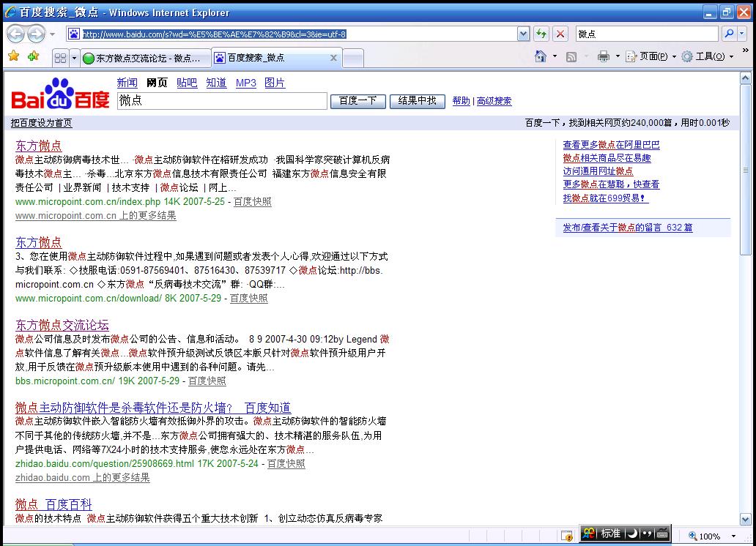Go to the Home page via the house icon
Viewport: 756px width, 546px height.
coord(541,56)
